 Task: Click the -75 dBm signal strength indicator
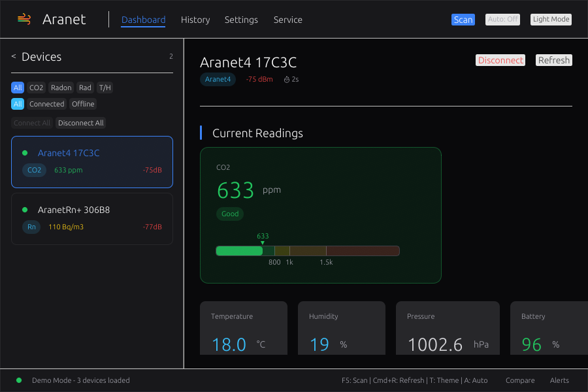[259, 79]
